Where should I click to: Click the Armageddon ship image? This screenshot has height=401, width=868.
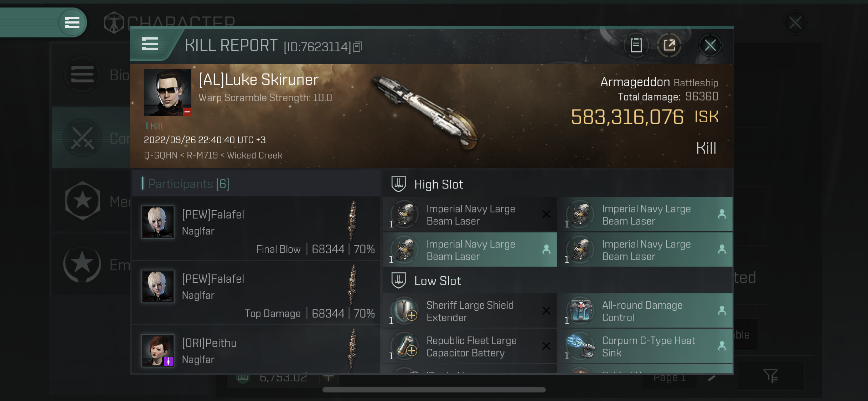[x=426, y=112]
